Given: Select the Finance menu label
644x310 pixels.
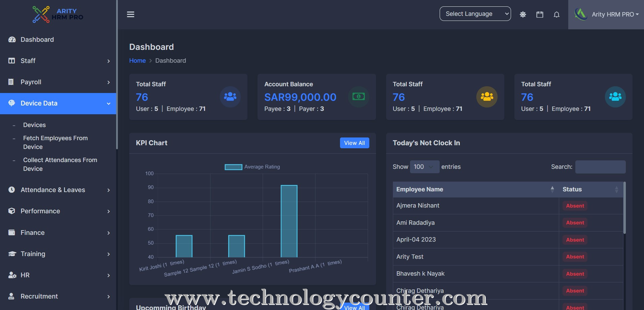Looking at the screenshot, I should point(32,232).
